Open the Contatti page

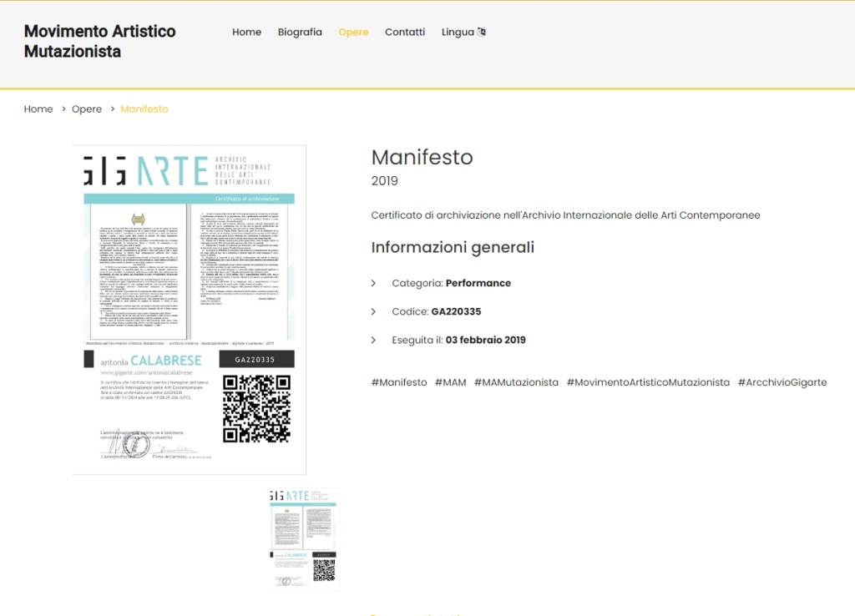tap(405, 33)
